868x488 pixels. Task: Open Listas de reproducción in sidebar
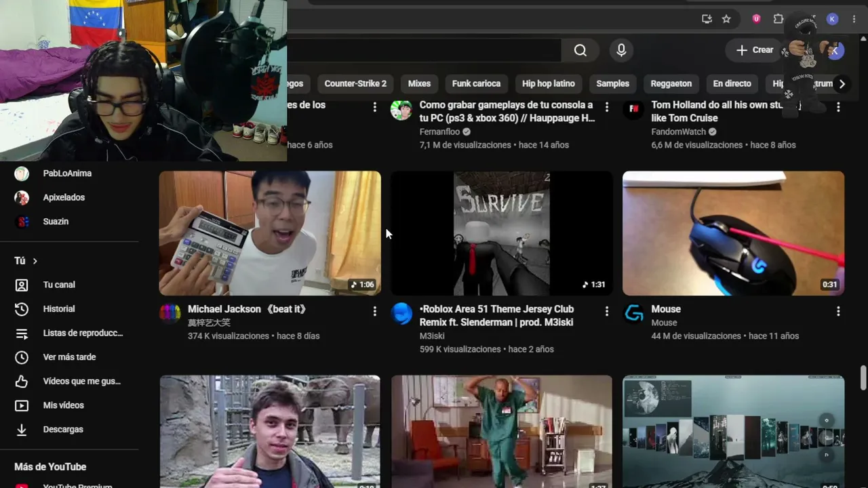tap(69, 333)
